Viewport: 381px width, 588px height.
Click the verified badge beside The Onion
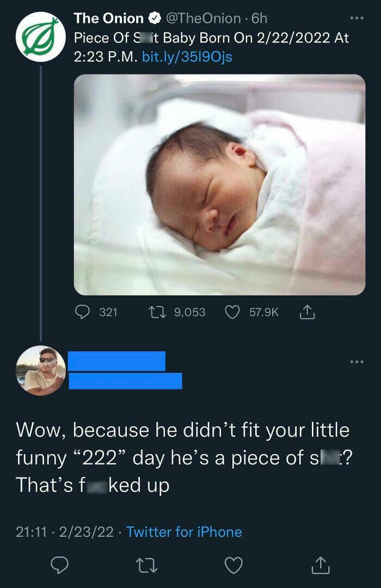point(155,19)
